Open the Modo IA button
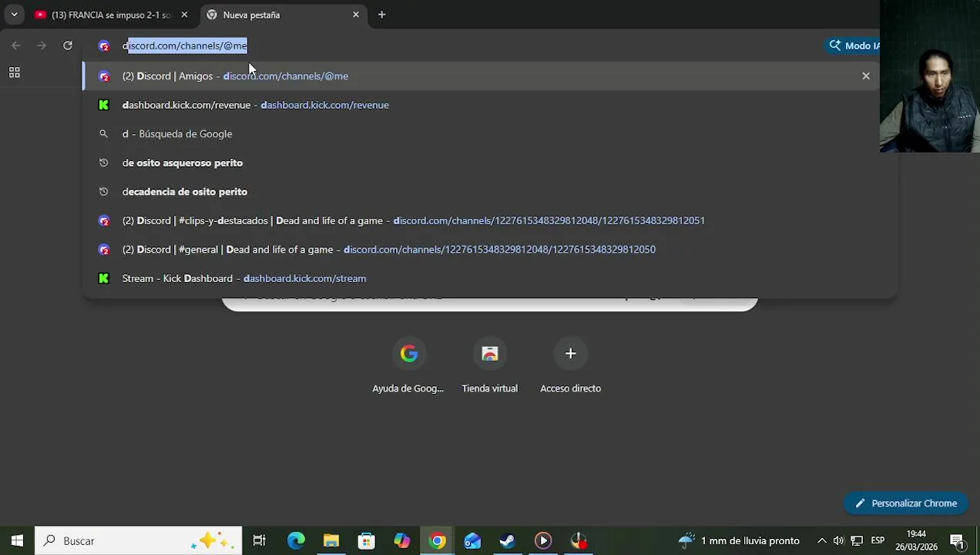 854,45
